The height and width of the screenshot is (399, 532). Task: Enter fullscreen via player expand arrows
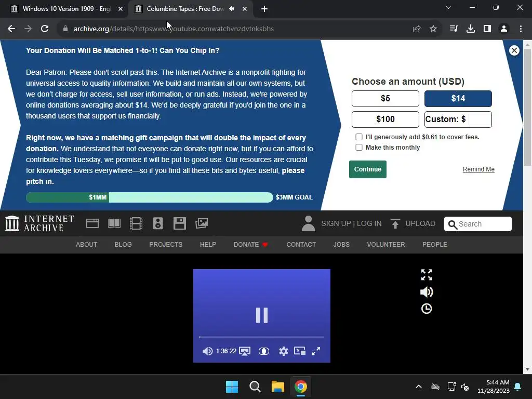coord(316,351)
